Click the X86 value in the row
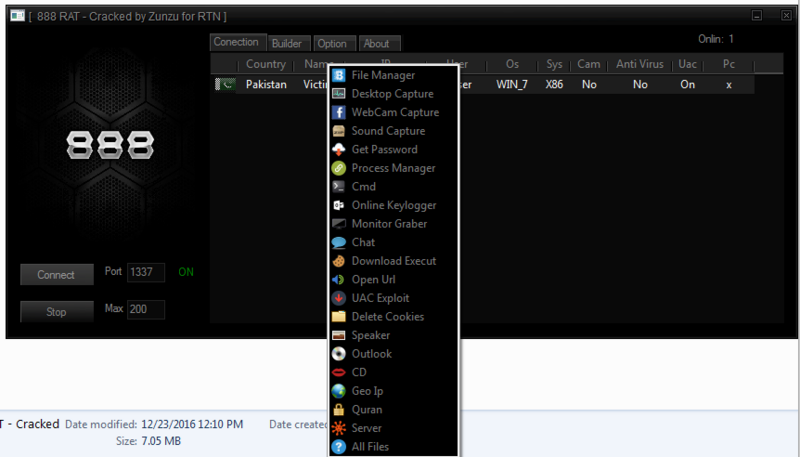 click(554, 85)
